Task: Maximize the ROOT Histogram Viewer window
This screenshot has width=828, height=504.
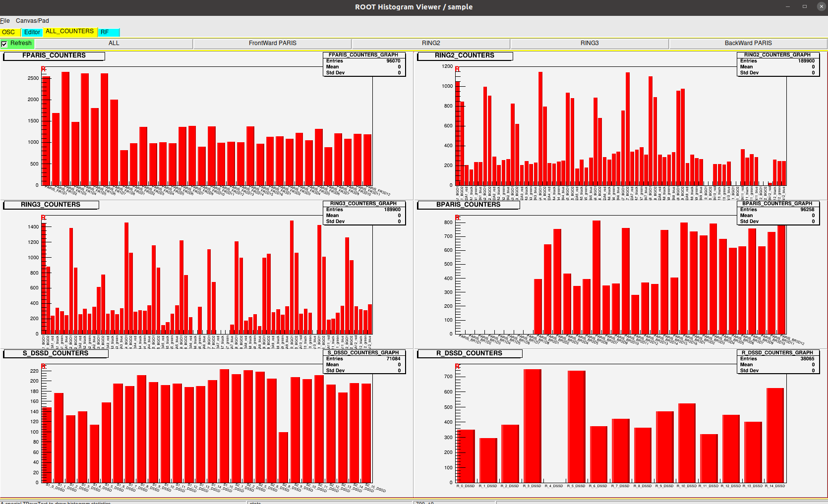Action: pos(805,7)
